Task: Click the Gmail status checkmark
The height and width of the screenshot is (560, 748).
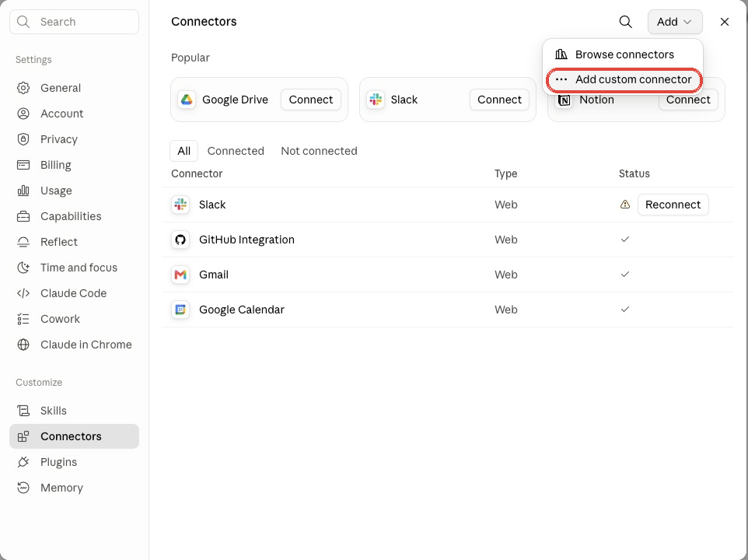Action: coord(625,275)
